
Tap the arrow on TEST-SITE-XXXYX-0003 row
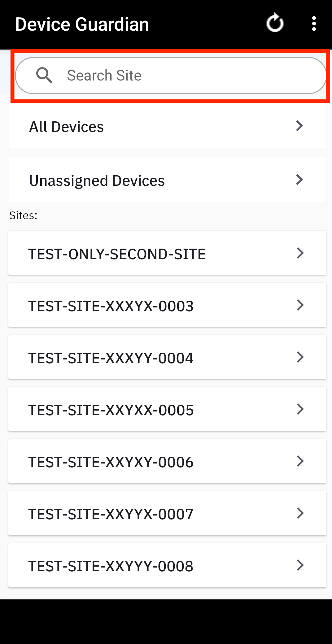(300, 305)
